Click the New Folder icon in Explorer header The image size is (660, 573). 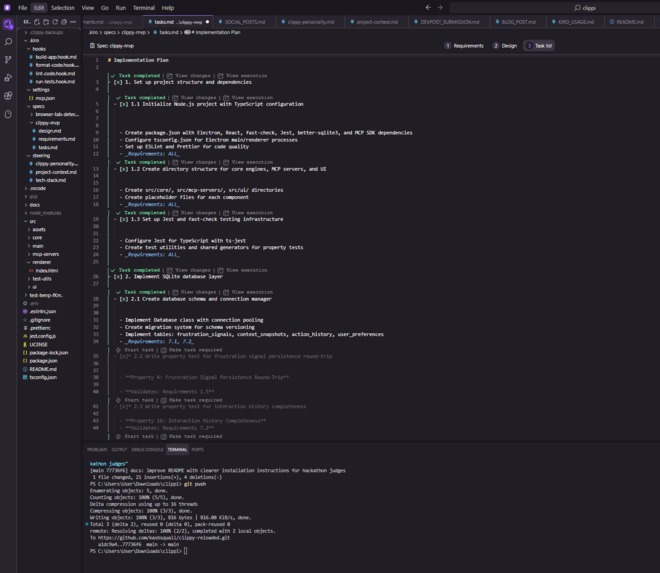tap(46, 22)
